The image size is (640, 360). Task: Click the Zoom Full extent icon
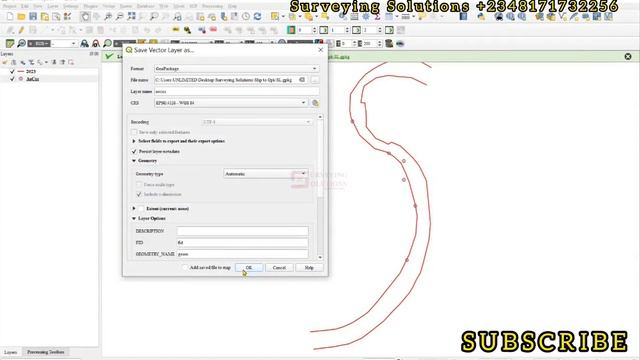131,17
